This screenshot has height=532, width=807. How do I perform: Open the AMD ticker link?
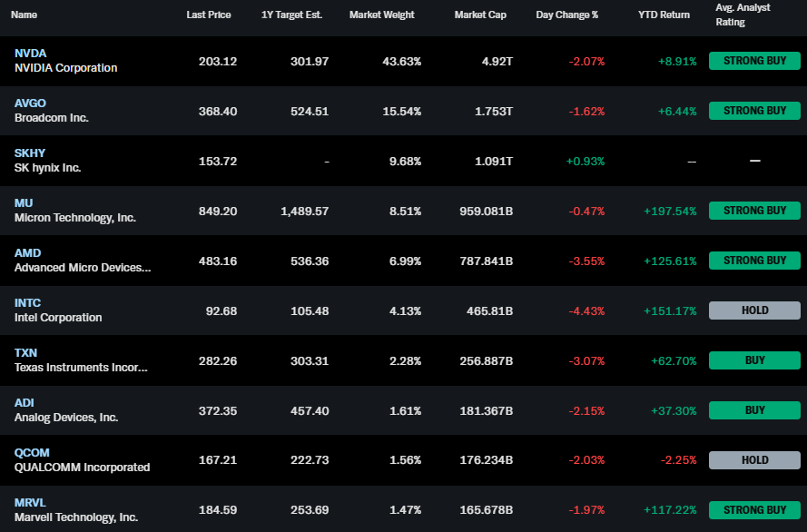click(x=28, y=252)
